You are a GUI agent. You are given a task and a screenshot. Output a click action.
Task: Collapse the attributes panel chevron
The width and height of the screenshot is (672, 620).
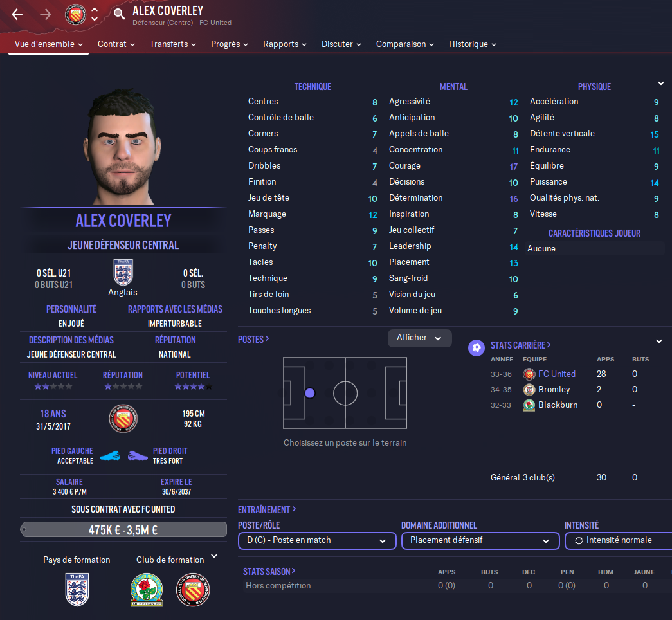[661, 83]
